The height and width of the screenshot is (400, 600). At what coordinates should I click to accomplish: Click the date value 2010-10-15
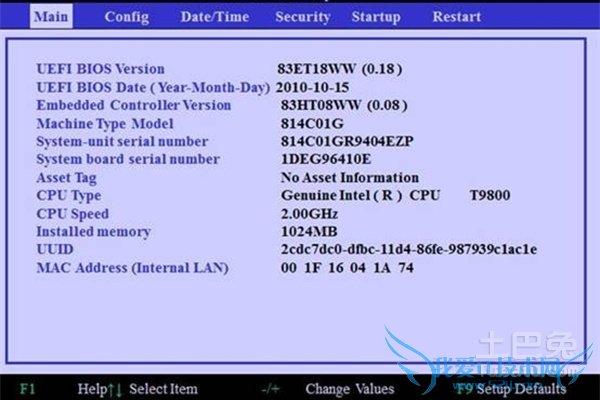[312, 87]
